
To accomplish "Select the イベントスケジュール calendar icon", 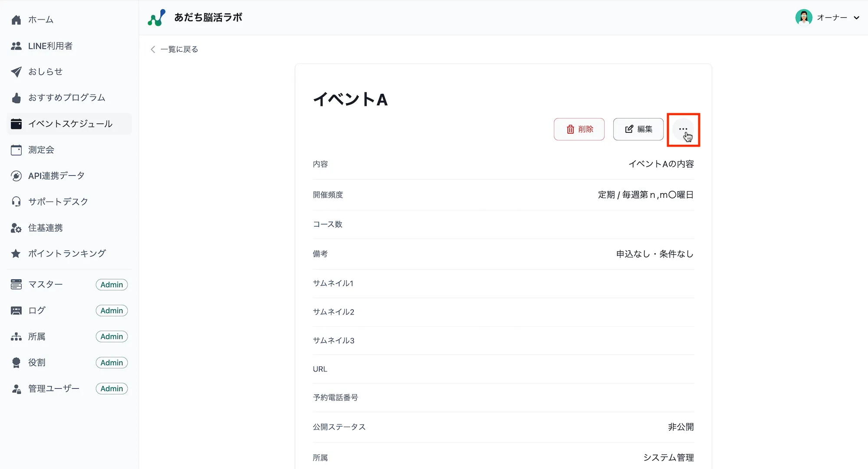I will tap(16, 124).
